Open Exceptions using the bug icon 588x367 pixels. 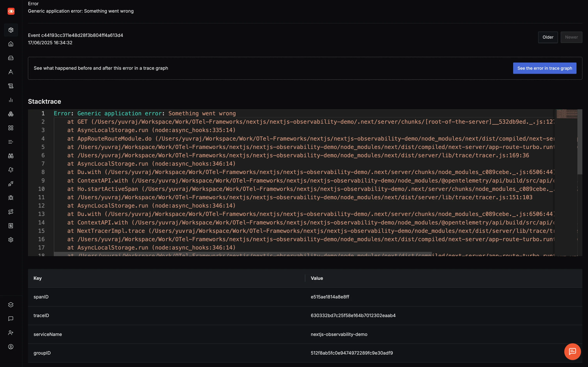(11, 198)
